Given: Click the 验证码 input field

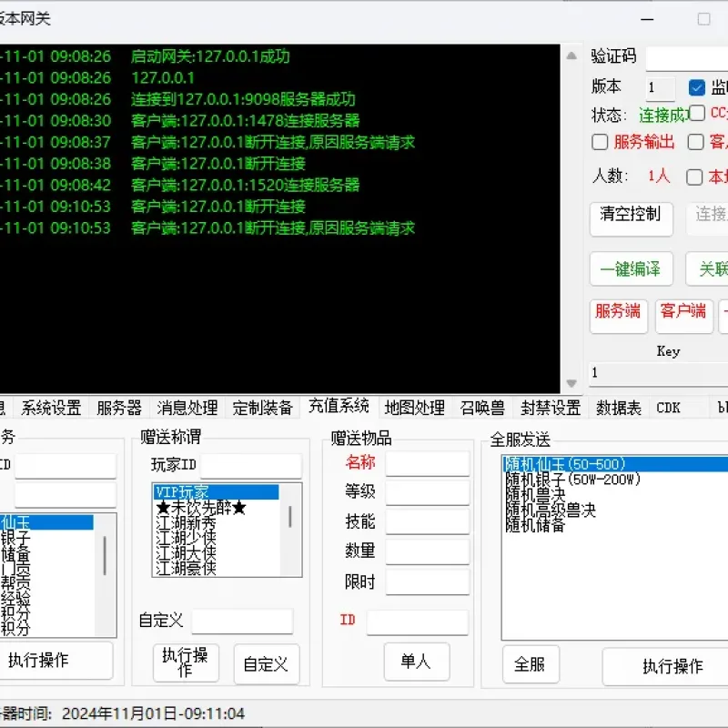Looking at the screenshot, I should [x=687, y=58].
